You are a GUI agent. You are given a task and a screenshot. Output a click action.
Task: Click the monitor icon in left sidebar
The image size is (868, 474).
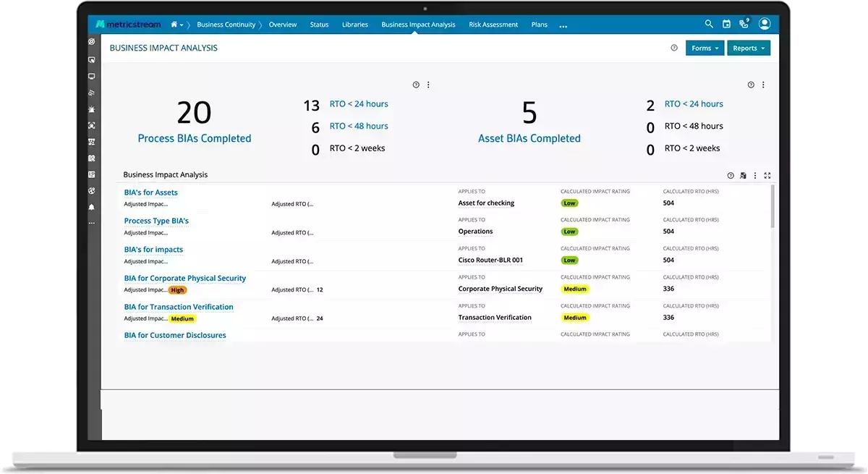91,76
